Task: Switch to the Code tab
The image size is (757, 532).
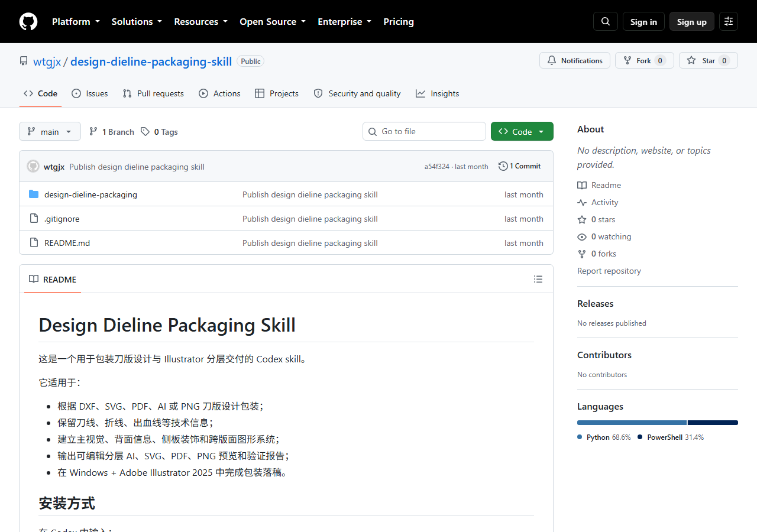Action: pyautogui.click(x=40, y=93)
